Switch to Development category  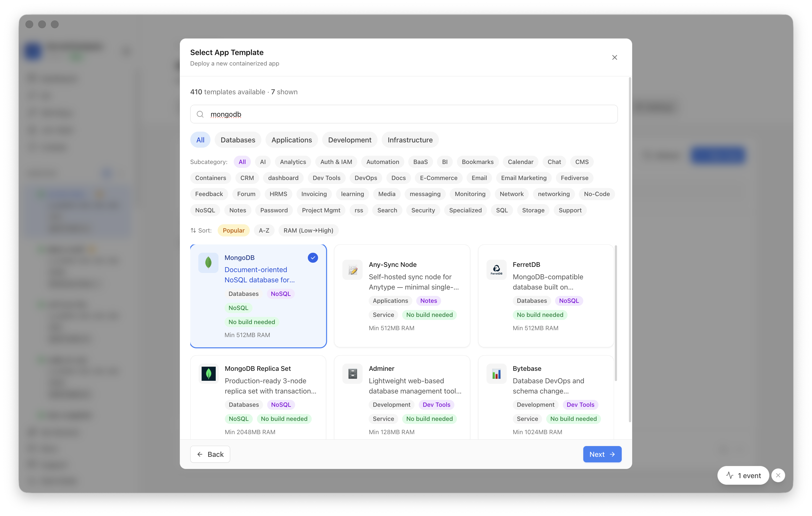pos(349,140)
